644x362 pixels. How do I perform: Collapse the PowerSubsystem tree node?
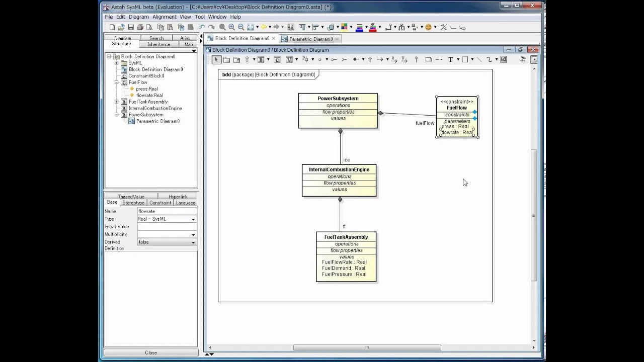[x=117, y=115]
